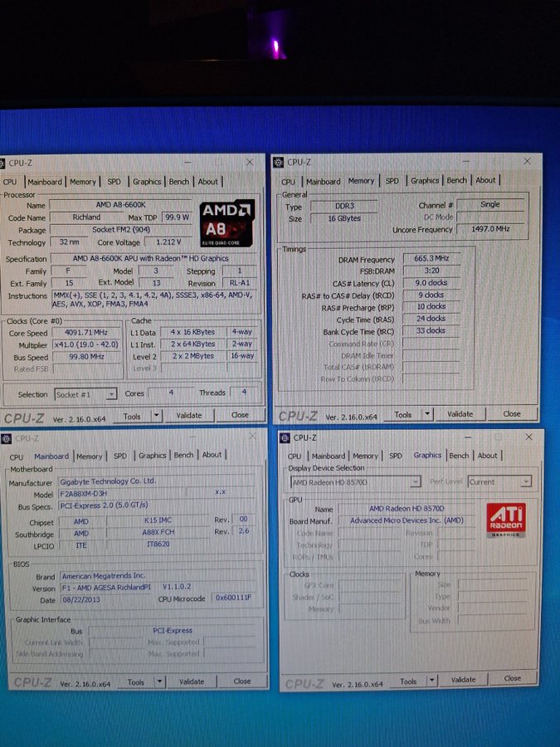The width and height of the screenshot is (560, 747).
Task: Select About tab in Mainboard window
Action: coord(212,455)
